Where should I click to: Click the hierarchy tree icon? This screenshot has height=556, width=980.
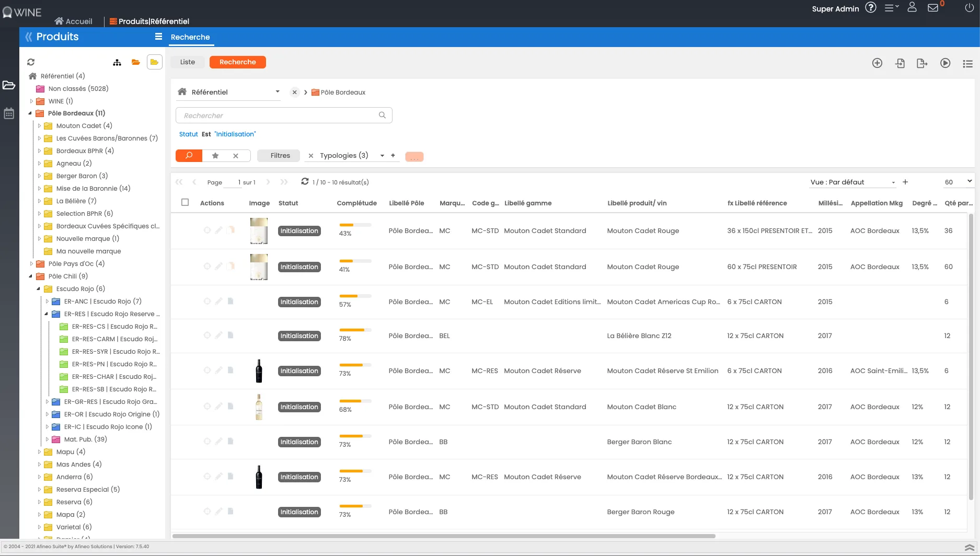click(x=117, y=62)
